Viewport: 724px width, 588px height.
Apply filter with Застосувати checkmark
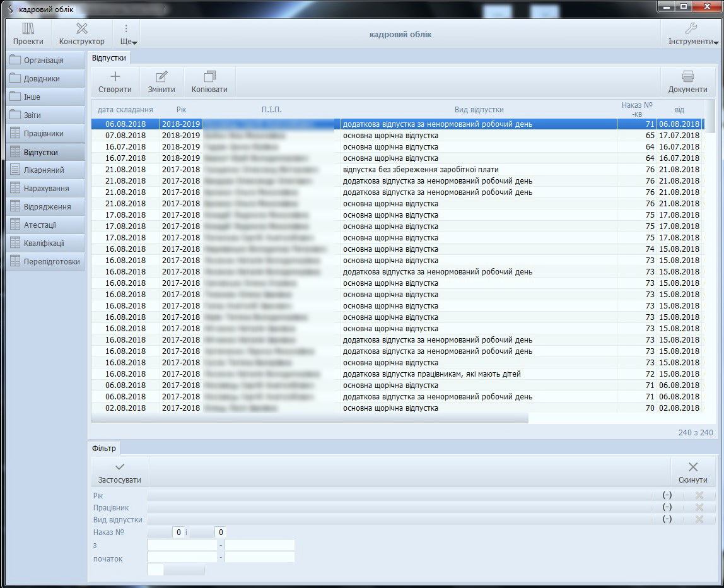tap(120, 467)
